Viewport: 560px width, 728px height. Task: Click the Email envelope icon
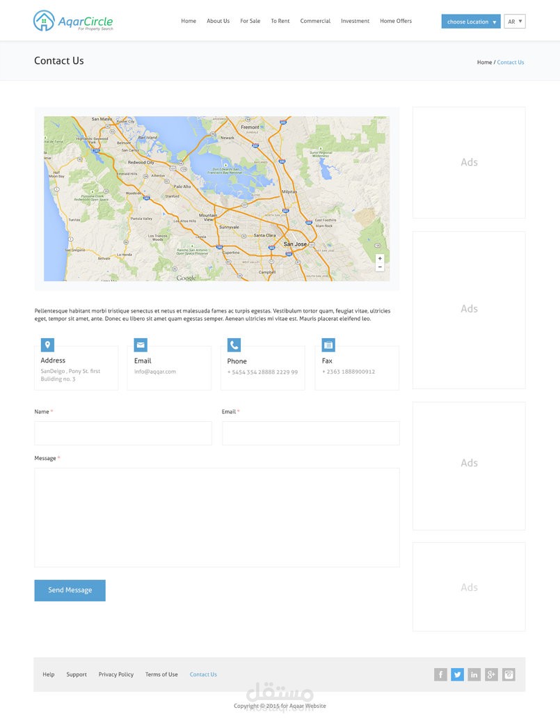(141, 345)
